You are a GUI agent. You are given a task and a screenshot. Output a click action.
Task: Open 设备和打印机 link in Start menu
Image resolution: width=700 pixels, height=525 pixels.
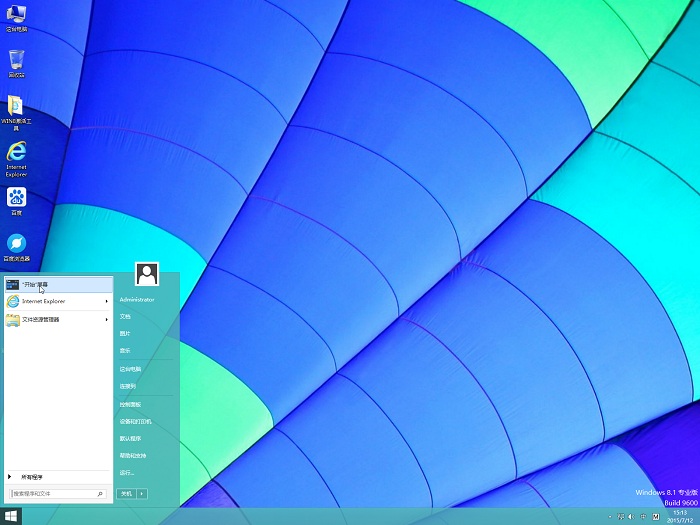coord(136,421)
